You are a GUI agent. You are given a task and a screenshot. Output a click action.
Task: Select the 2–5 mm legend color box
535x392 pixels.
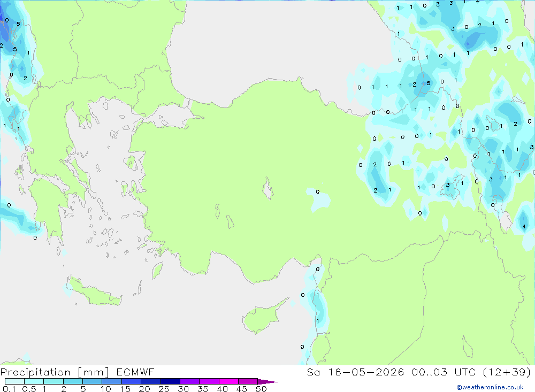[73, 381]
